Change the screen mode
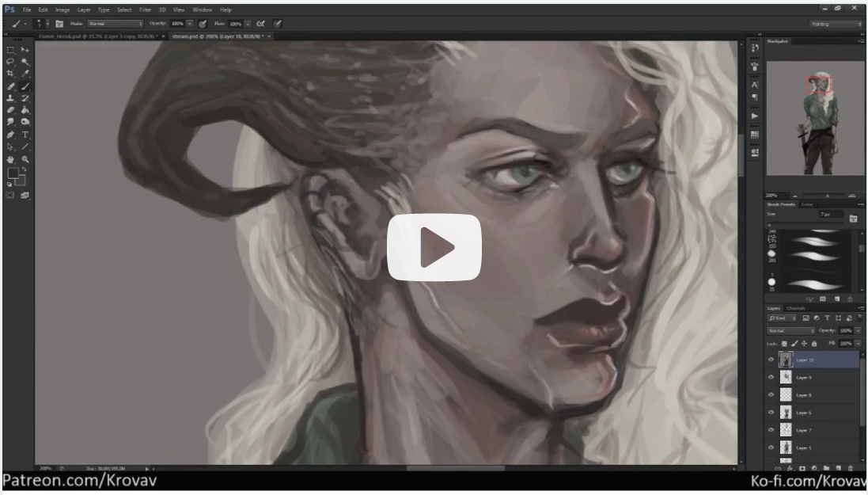Viewport: 868px width, 495px height. tap(25, 195)
